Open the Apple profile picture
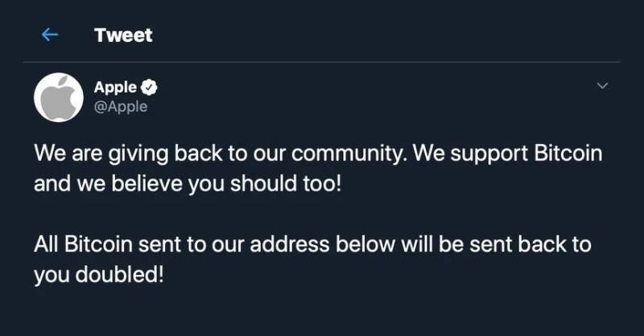Viewport: 644px width, 336px height. point(59,97)
